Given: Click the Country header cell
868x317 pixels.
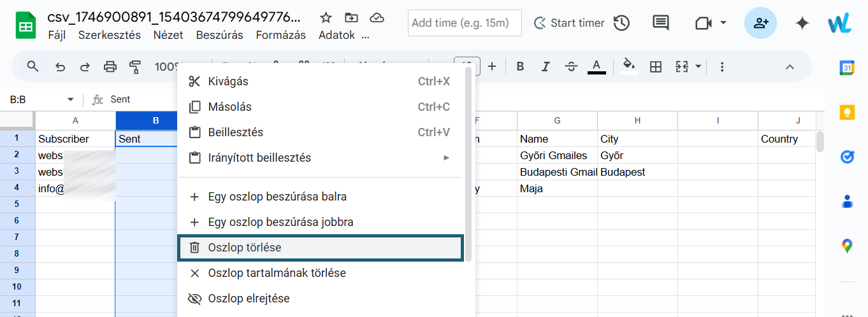Looking at the screenshot, I should (786, 139).
